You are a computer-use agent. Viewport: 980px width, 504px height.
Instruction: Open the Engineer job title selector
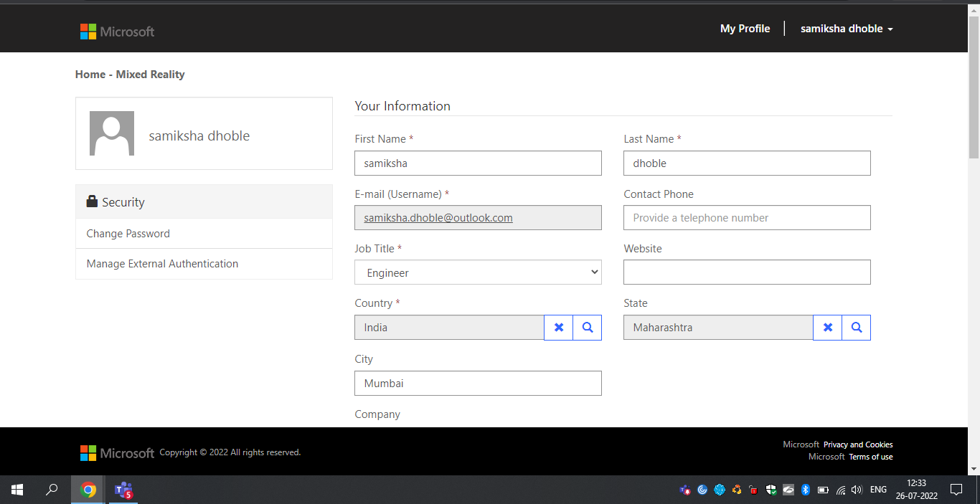pos(478,272)
